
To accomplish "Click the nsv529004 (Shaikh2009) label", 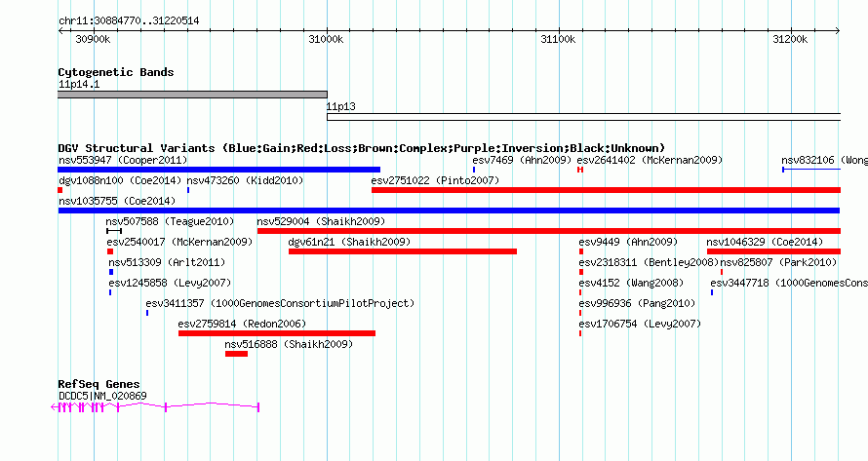I will 321,221.
